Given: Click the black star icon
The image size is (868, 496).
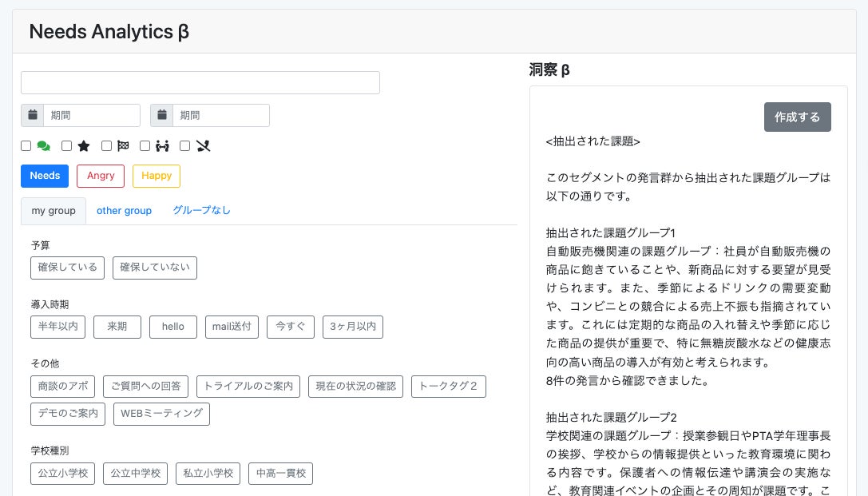Looking at the screenshot, I should (x=84, y=146).
